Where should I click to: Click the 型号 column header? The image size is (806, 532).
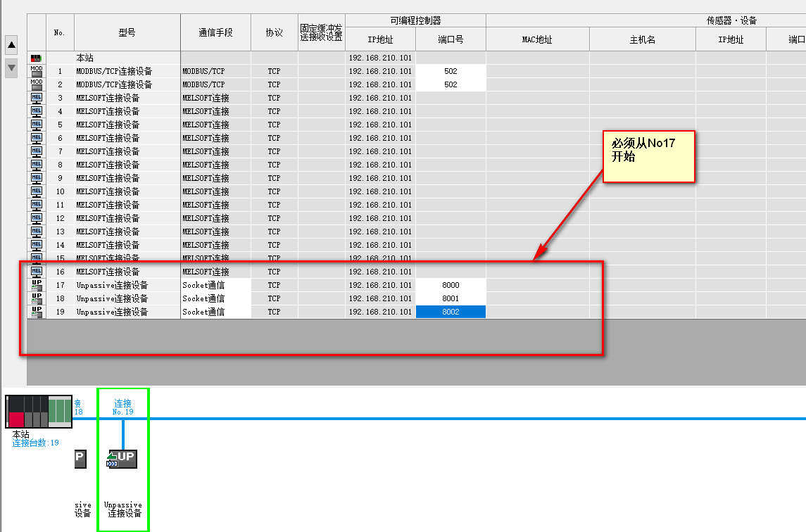pyautogui.click(x=127, y=32)
